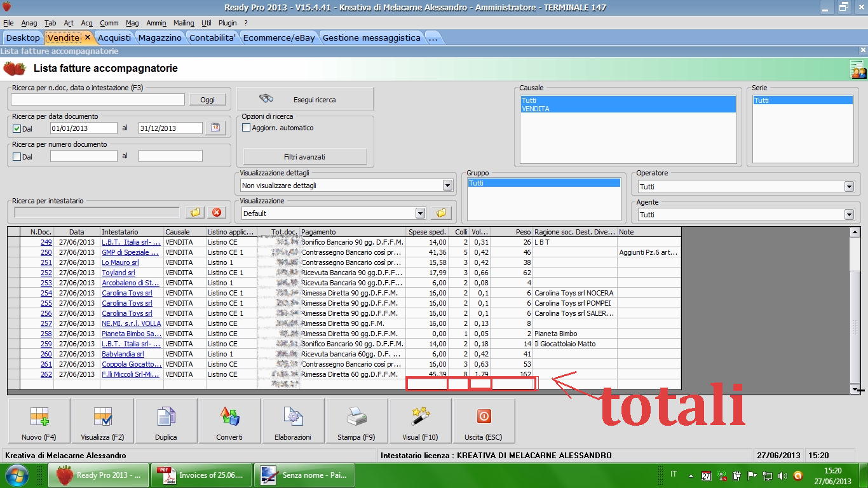Click the users icon at top right
Viewport: 868px width, 488px height.
[858, 69]
